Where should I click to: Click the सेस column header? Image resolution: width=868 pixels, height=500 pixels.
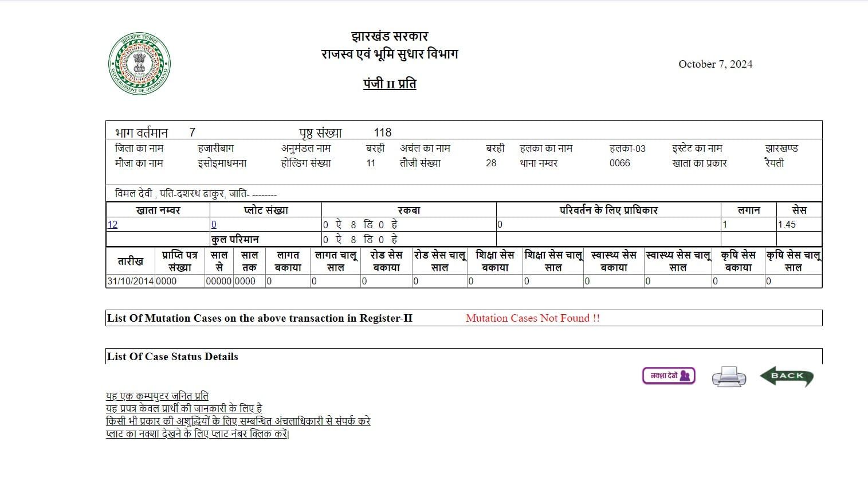(799, 210)
